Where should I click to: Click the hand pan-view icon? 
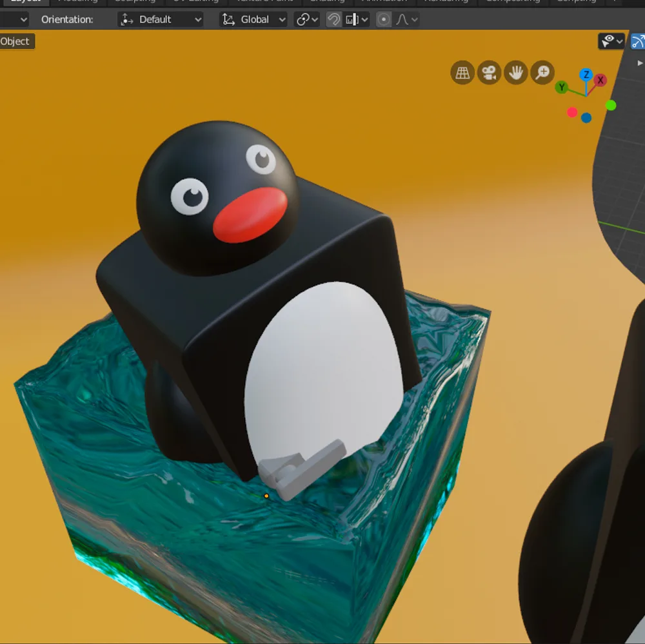point(515,73)
